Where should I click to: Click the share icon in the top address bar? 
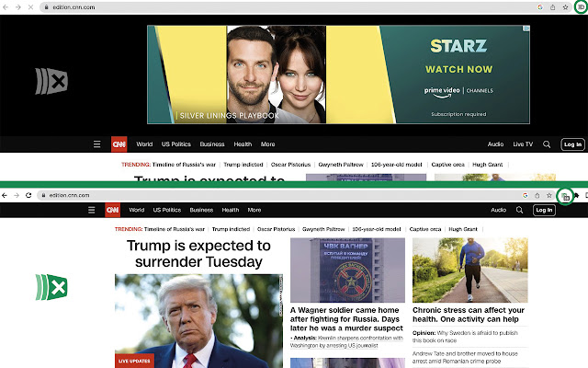(x=553, y=7)
